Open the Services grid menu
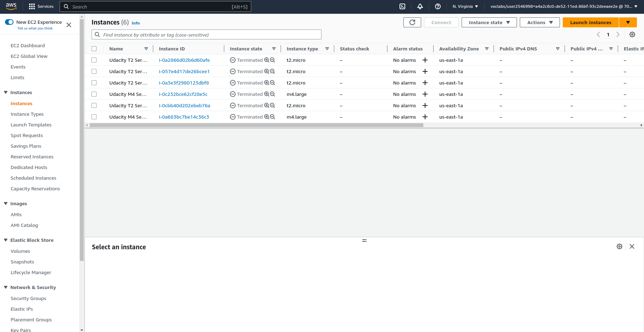The height and width of the screenshot is (332, 644). click(x=41, y=6)
